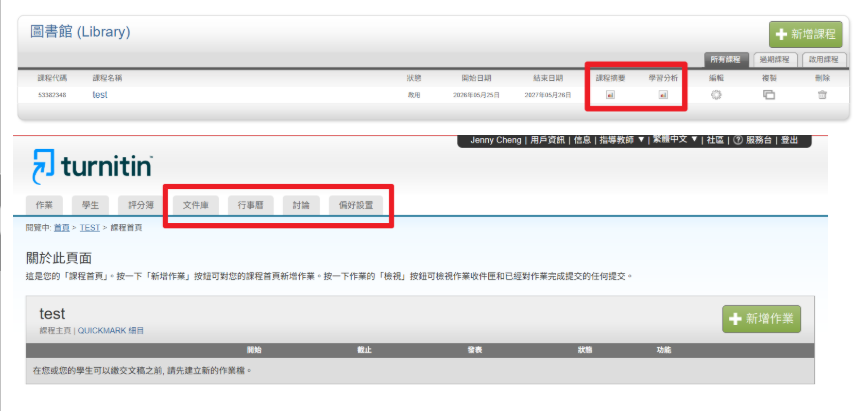Switch to the 啟用課程 tab
This screenshot has width=867, height=411.
click(x=824, y=60)
